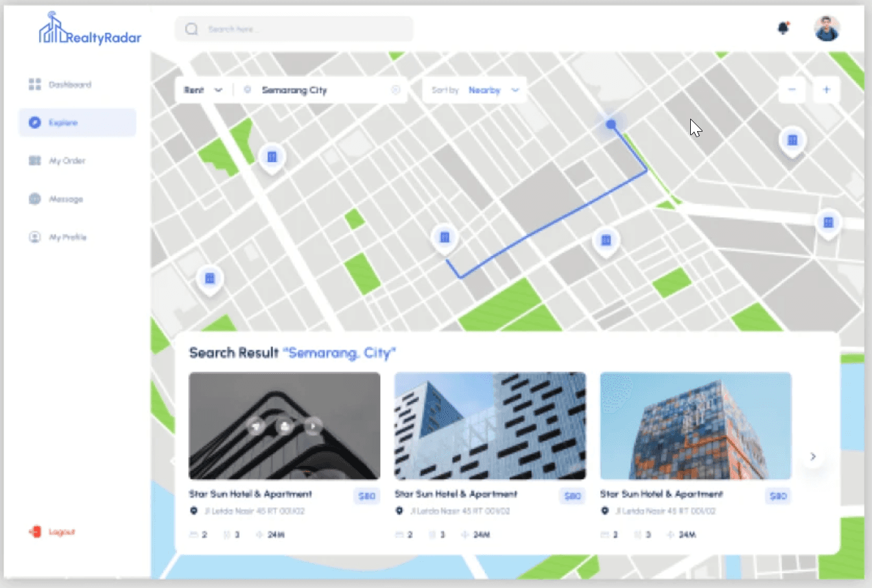Click the blue current-location dot on map
The height and width of the screenshot is (588, 872).
click(x=611, y=124)
